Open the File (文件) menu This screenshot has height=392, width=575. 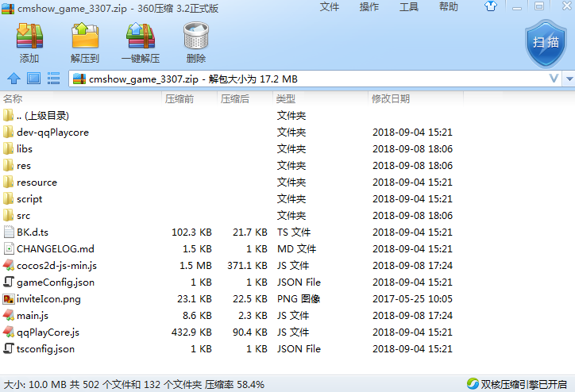(330, 6)
